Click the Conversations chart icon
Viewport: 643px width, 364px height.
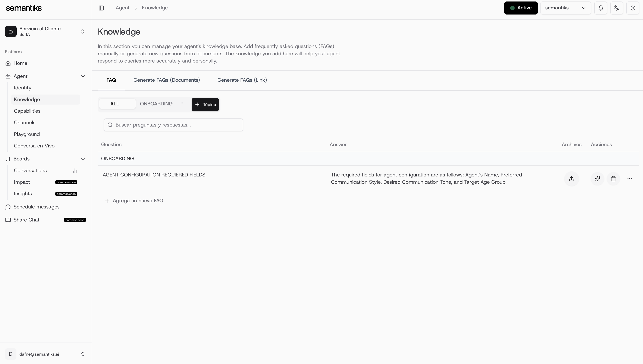(x=75, y=171)
